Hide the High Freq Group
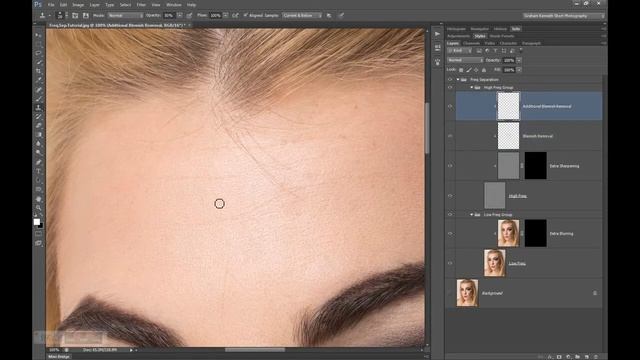The image size is (640, 360). point(450,87)
